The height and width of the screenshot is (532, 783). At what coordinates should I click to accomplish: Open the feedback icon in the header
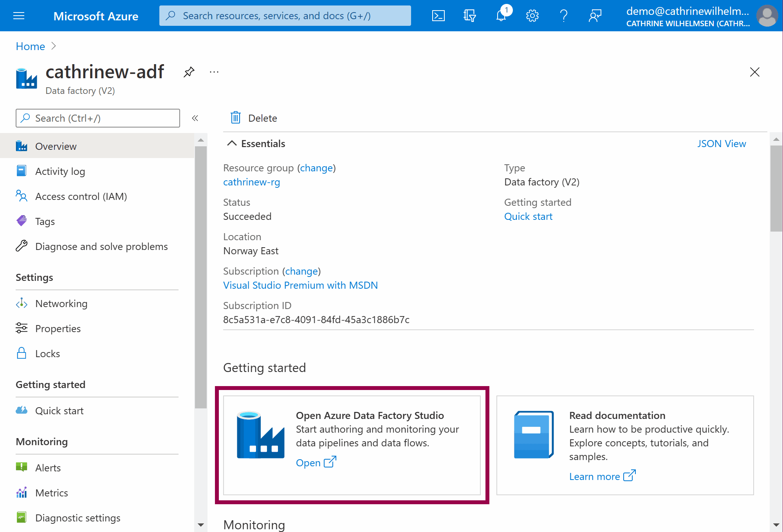click(595, 16)
